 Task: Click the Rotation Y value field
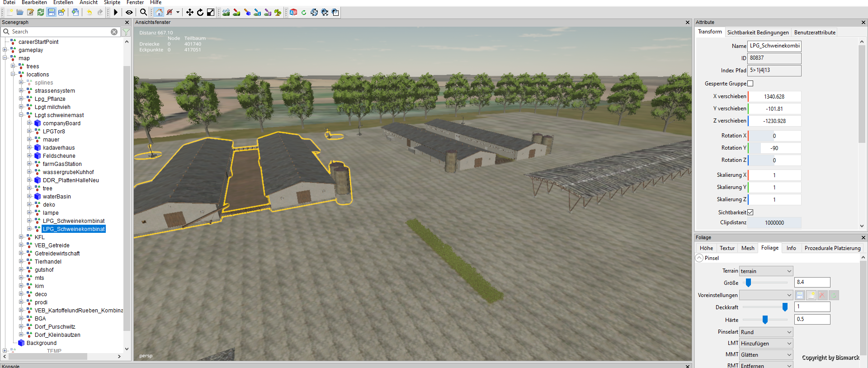pyautogui.click(x=774, y=148)
